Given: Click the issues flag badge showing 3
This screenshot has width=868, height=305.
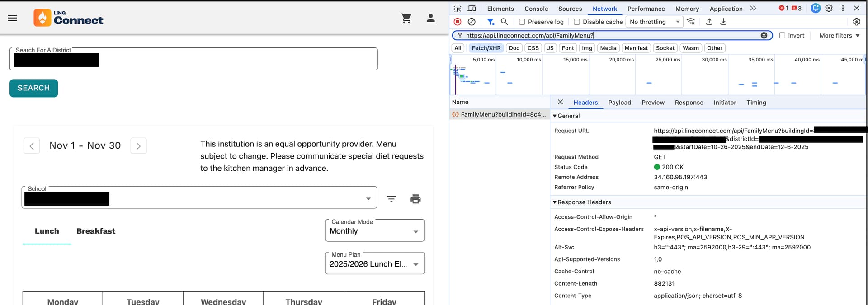Looking at the screenshot, I should [x=797, y=8].
